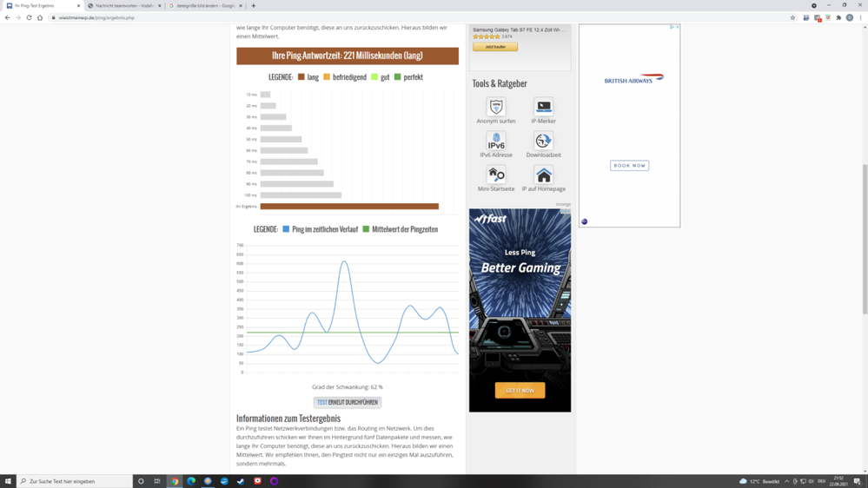Open the Downloadzeit link text
This screenshot has width=868, height=488.
(544, 155)
